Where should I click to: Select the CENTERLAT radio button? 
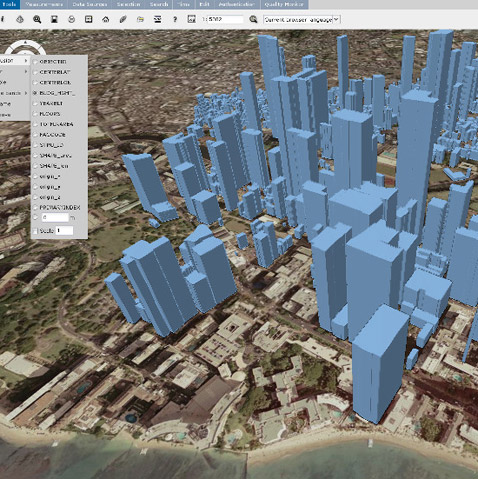click(35, 72)
